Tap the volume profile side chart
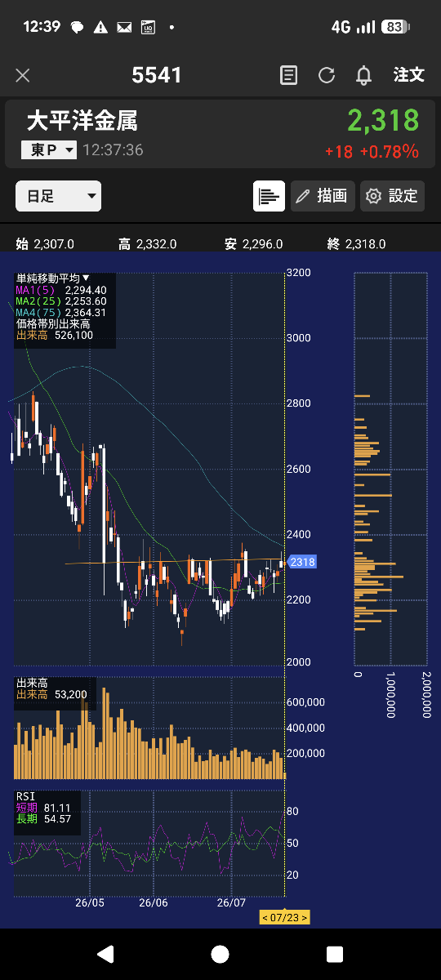This screenshot has height=980, width=441. pos(390,468)
